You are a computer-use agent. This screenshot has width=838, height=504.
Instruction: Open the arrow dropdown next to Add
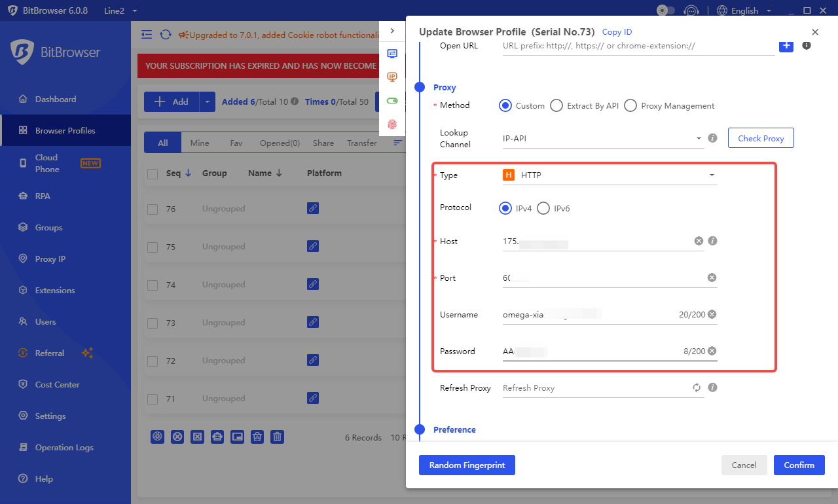[207, 101]
